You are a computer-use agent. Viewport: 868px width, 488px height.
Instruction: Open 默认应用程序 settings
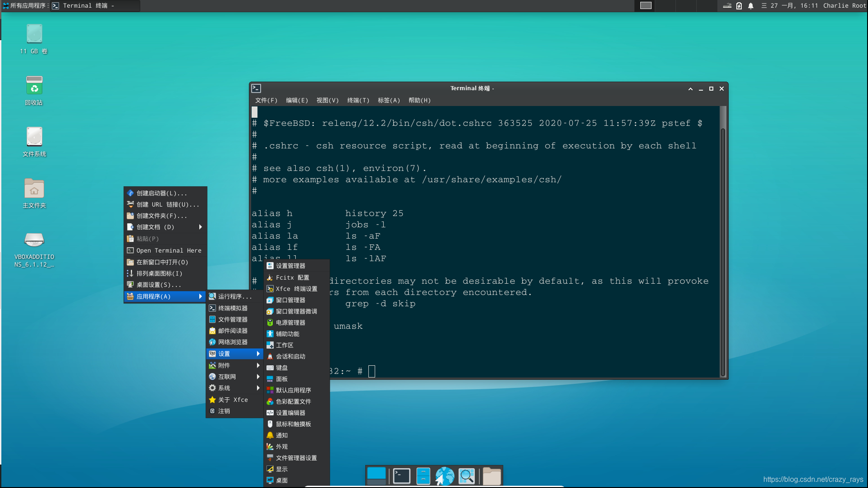[x=296, y=390]
